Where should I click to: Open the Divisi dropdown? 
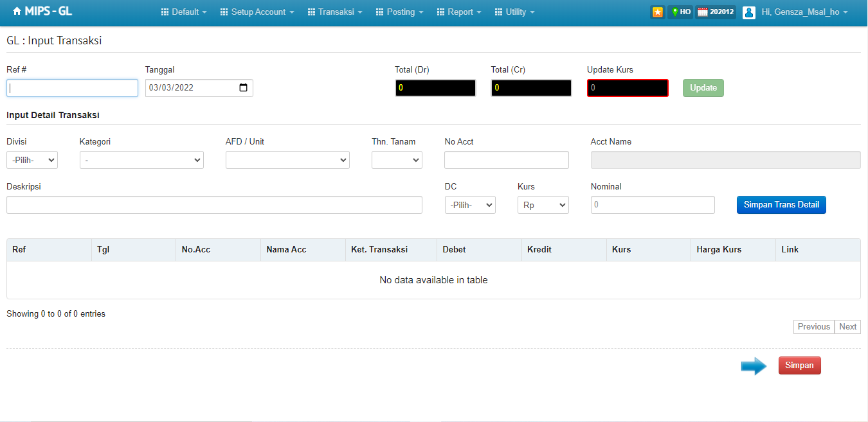pyautogui.click(x=32, y=160)
